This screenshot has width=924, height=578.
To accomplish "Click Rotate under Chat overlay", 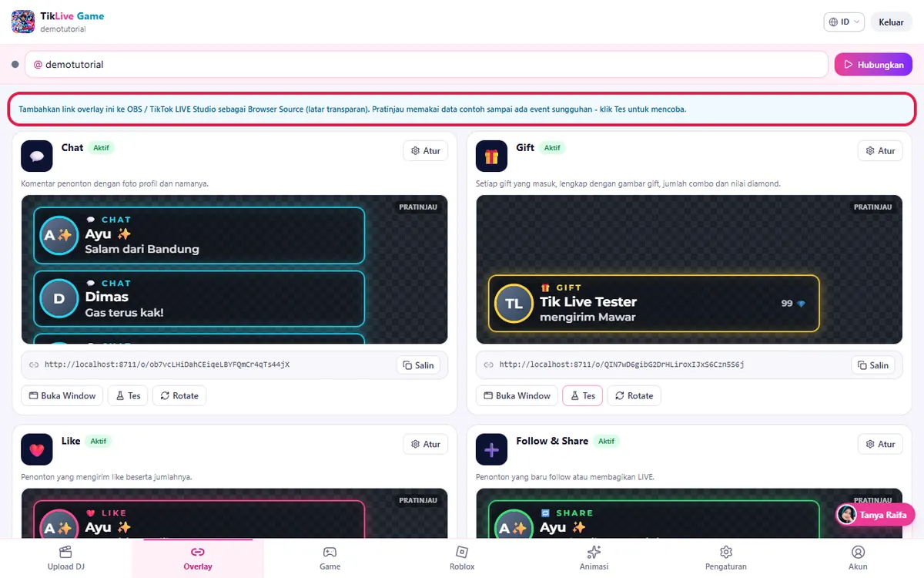I will tap(179, 396).
